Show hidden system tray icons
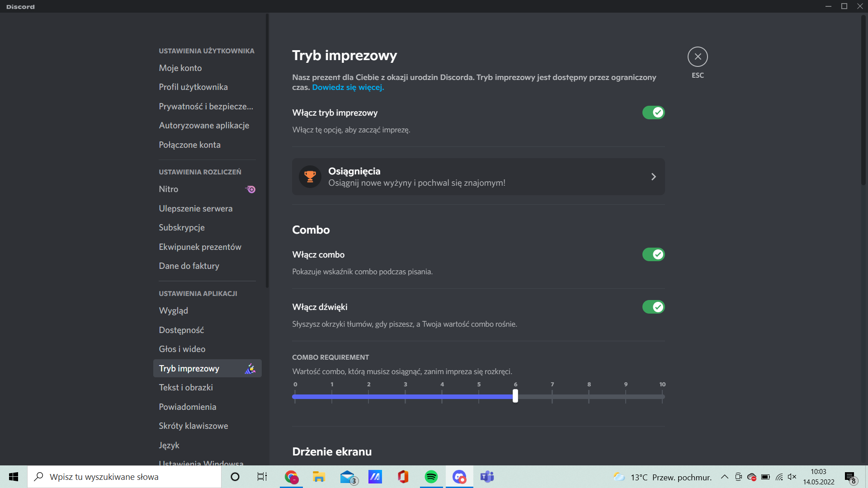Image resolution: width=868 pixels, height=488 pixels. [x=724, y=477]
